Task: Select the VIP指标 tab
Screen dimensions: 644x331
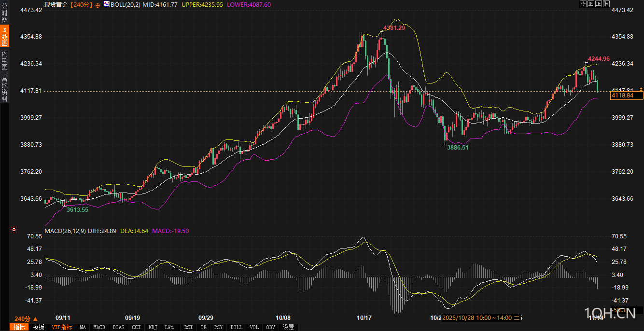Action: click(62, 327)
